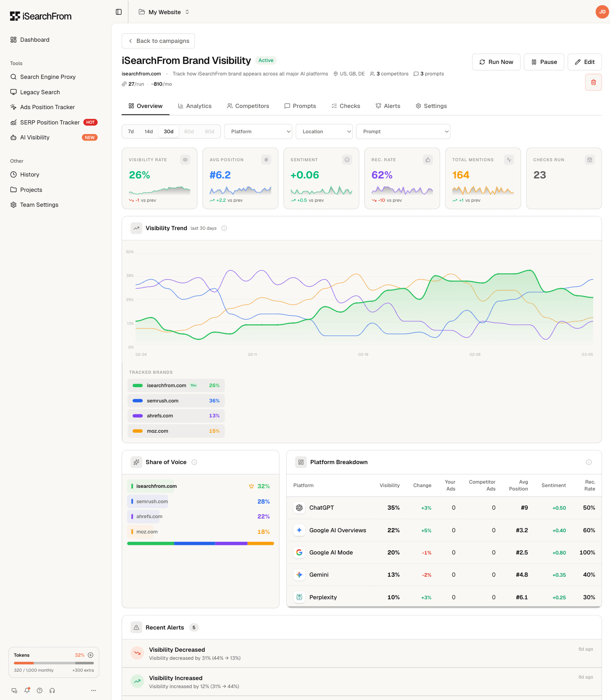Image resolution: width=610 pixels, height=700 pixels.
Task: Open History in sidebar
Action: (54, 175)
